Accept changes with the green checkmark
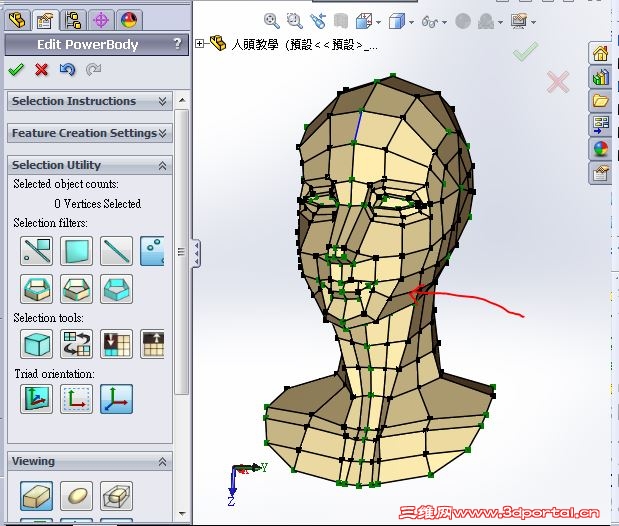The image size is (619, 526). coord(16,70)
